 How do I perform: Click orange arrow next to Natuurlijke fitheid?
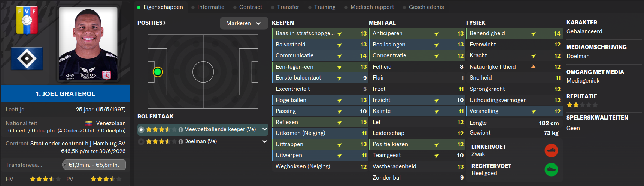click(534, 66)
